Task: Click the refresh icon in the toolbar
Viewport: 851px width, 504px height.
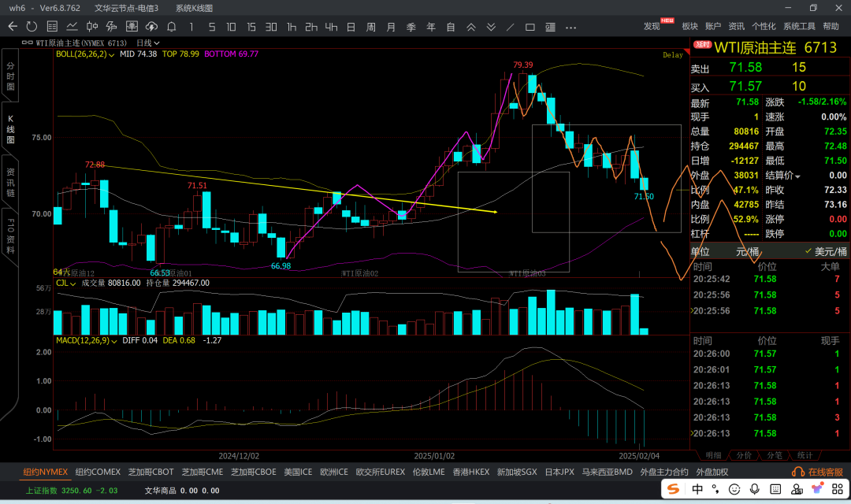Action: tap(32, 27)
